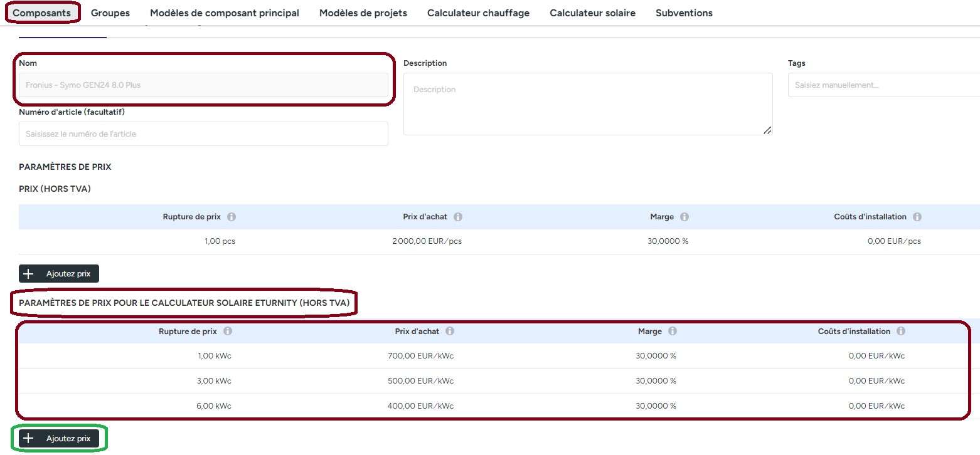Open Modèles de composant principal tab
Image resolution: width=980 pixels, height=455 pixels.
[225, 13]
